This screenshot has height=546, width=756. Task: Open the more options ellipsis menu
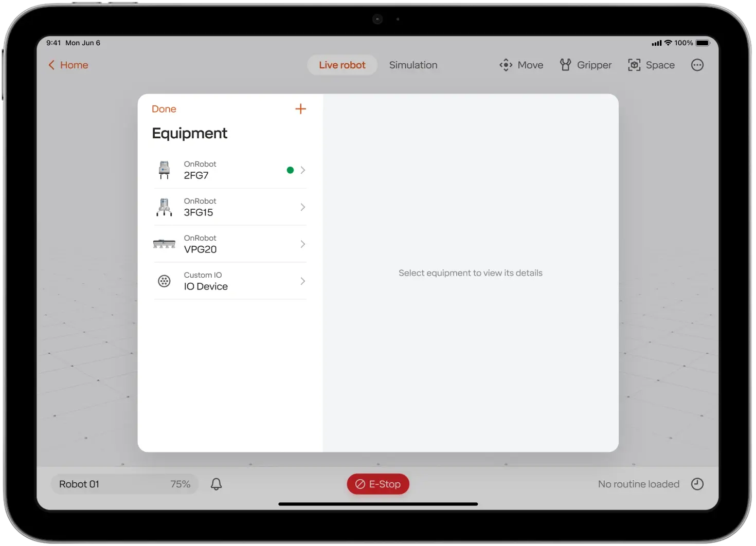click(x=697, y=65)
